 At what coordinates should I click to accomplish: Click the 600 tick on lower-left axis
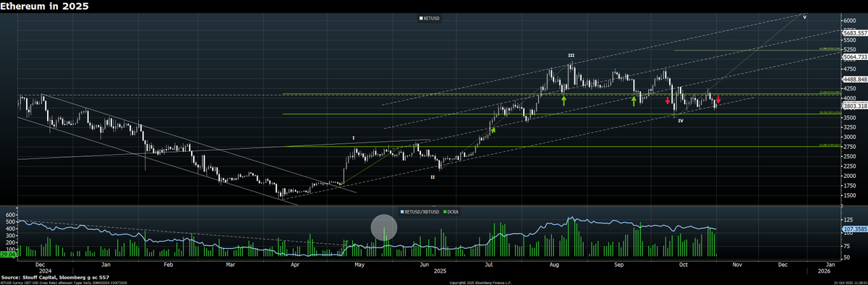coord(10,215)
